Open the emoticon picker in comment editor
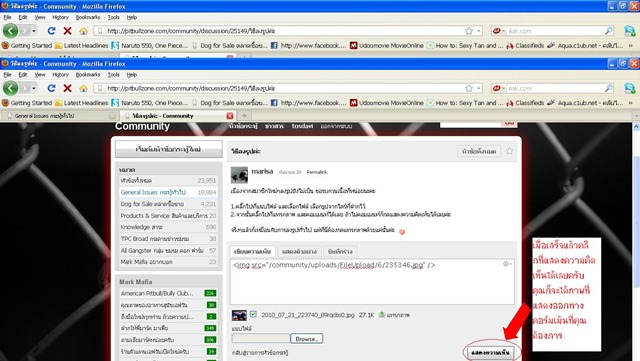Viewport: 640px width, 361px height. coord(507,264)
